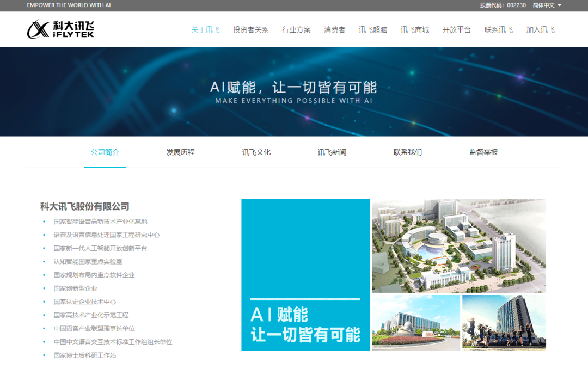Viewport: 588px width, 381px height.
Task: Select 消费者 in the top navigation
Action: point(334,29)
